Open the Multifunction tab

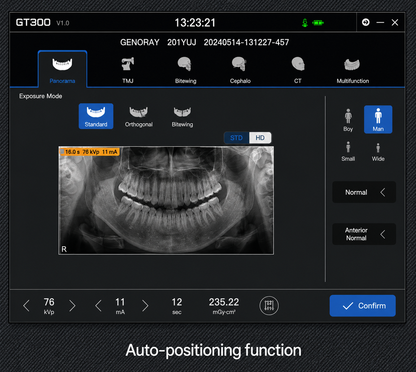coord(353,70)
